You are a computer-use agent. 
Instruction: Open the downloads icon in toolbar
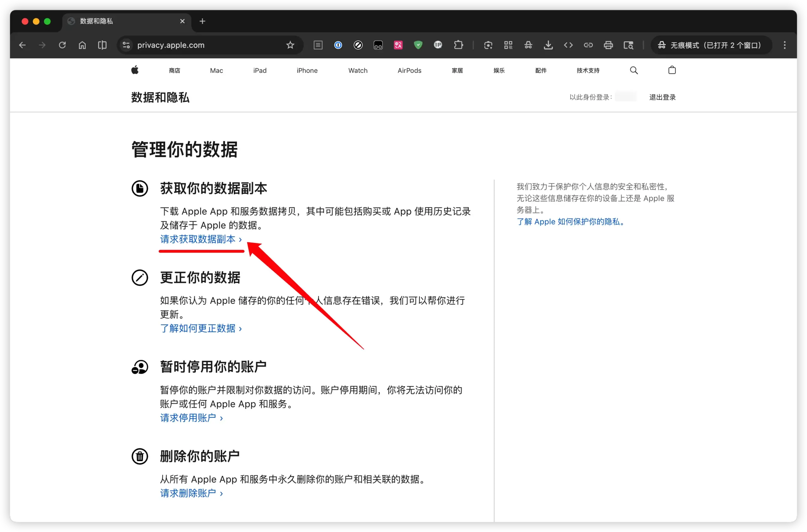548,45
